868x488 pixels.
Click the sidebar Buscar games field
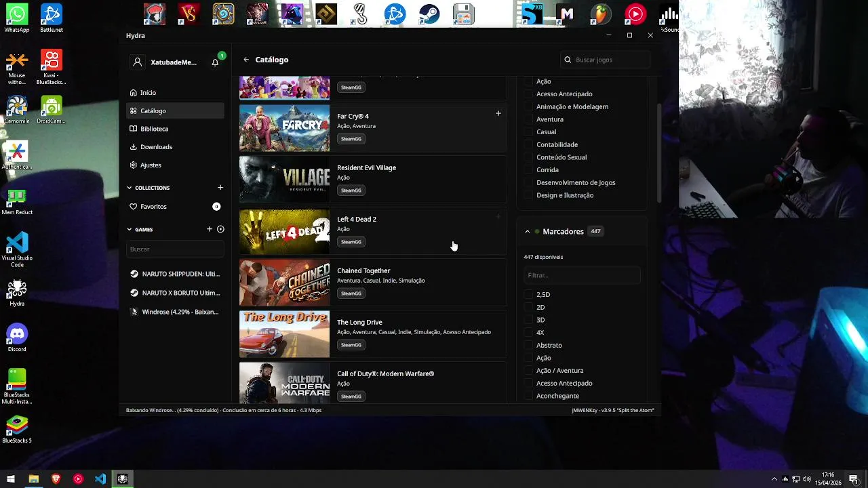pyautogui.click(x=175, y=249)
